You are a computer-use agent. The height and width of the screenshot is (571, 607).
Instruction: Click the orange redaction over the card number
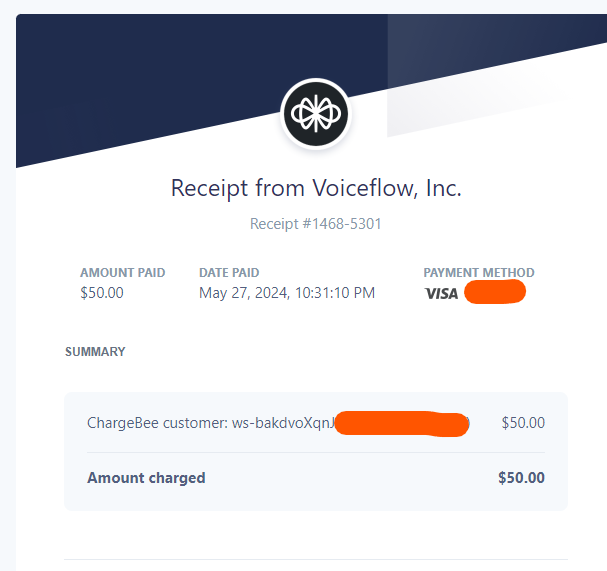[495, 292]
